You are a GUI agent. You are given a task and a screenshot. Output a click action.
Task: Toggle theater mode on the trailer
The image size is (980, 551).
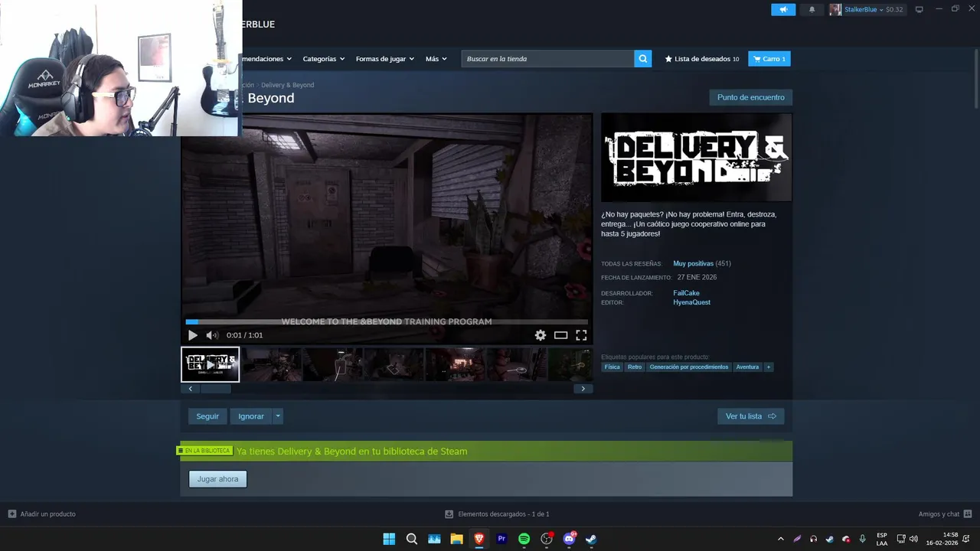point(561,335)
